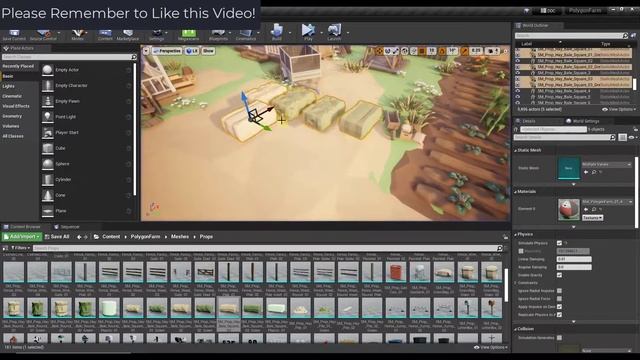
Task: Click the Save All button
Action: pos(57,237)
